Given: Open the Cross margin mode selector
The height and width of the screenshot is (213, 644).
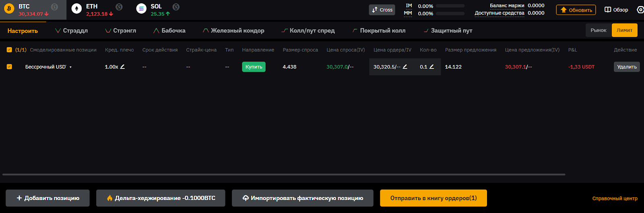Looking at the screenshot, I should pyautogui.click(x=382, y=10).
